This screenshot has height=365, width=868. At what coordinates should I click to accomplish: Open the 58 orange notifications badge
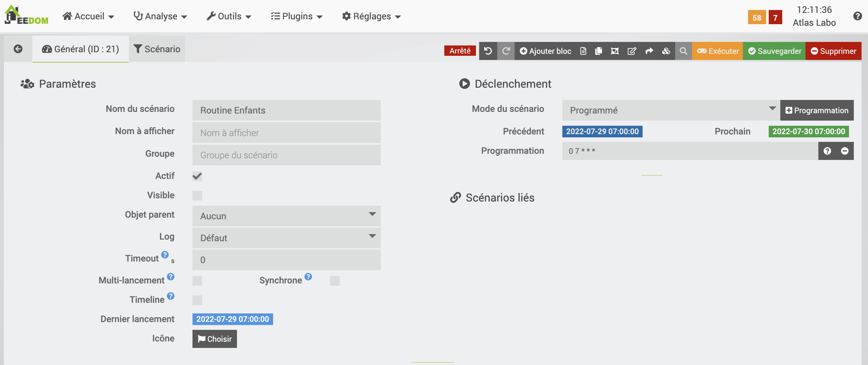click(x=757, y=17)
